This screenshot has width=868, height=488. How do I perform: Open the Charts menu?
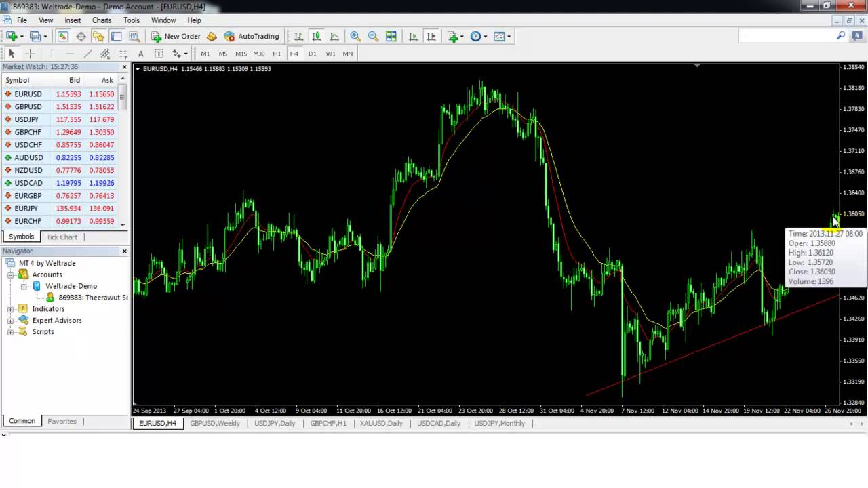click(102, 20)
